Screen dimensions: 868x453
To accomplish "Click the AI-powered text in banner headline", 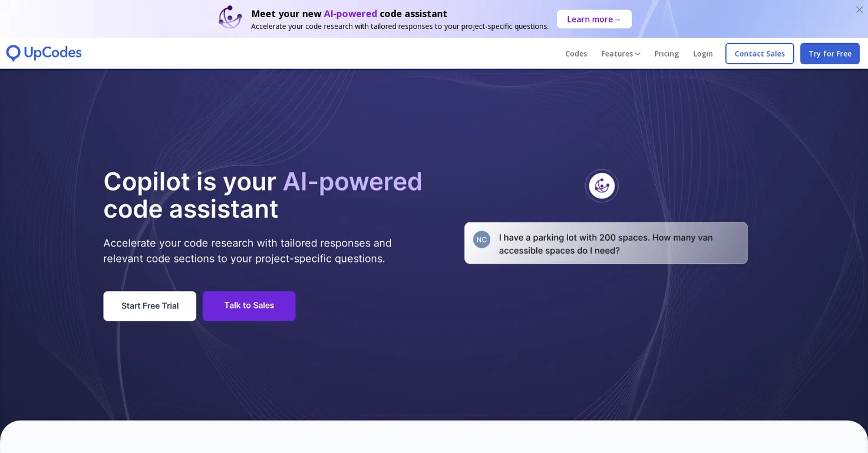I will (351, 14).
